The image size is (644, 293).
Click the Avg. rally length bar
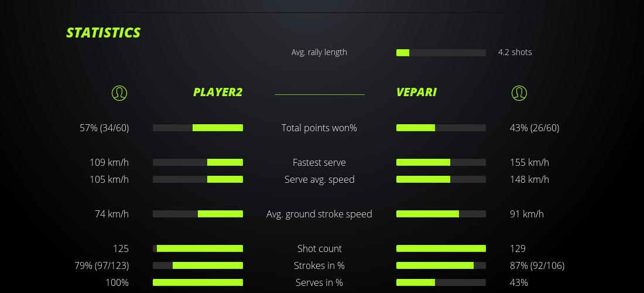pyautogui.click(x=441, y=53)
